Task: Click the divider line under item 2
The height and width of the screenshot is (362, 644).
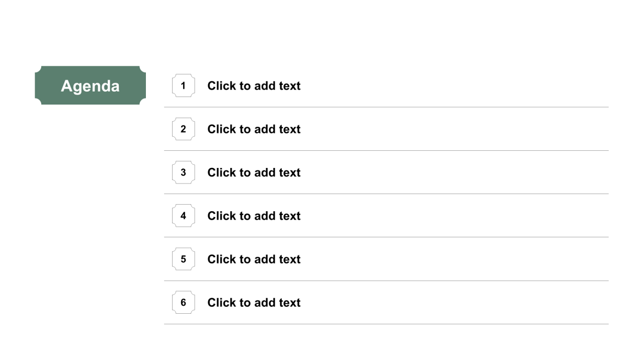Action: [x=386, y=150]
